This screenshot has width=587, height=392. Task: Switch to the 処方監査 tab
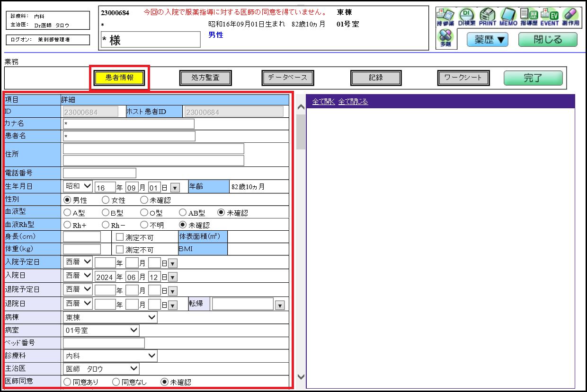pos(205,78)
